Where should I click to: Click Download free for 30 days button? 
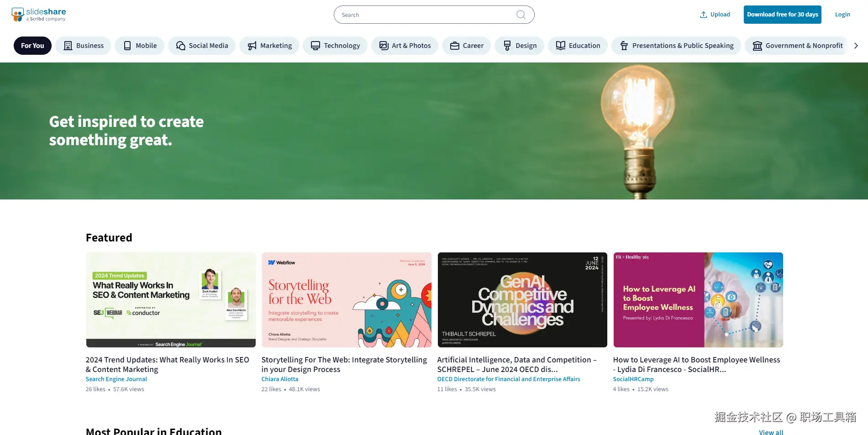pyautogui.click(x=783, y=15)
